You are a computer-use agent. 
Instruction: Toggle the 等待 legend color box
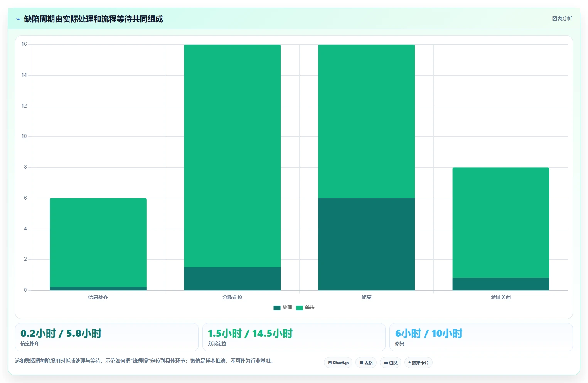[x=299, y=307]
